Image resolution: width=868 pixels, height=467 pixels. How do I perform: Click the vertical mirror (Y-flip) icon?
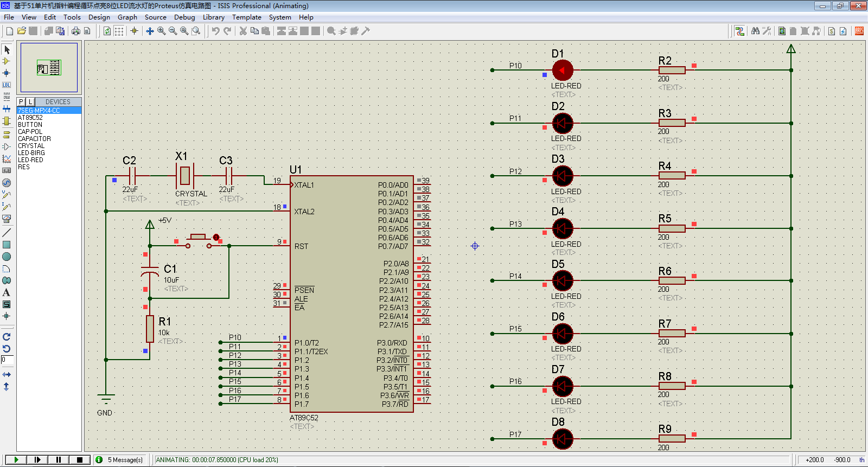pos(7,387)
